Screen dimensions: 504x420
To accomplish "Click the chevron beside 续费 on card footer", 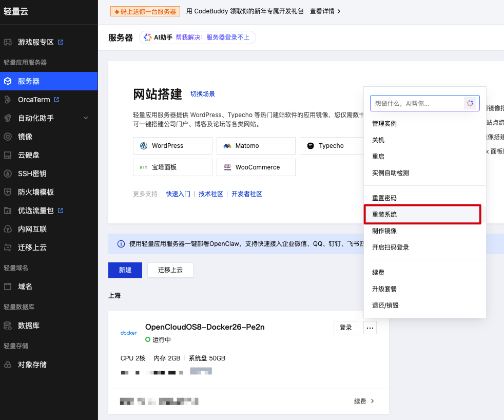I will click(372, 401).
